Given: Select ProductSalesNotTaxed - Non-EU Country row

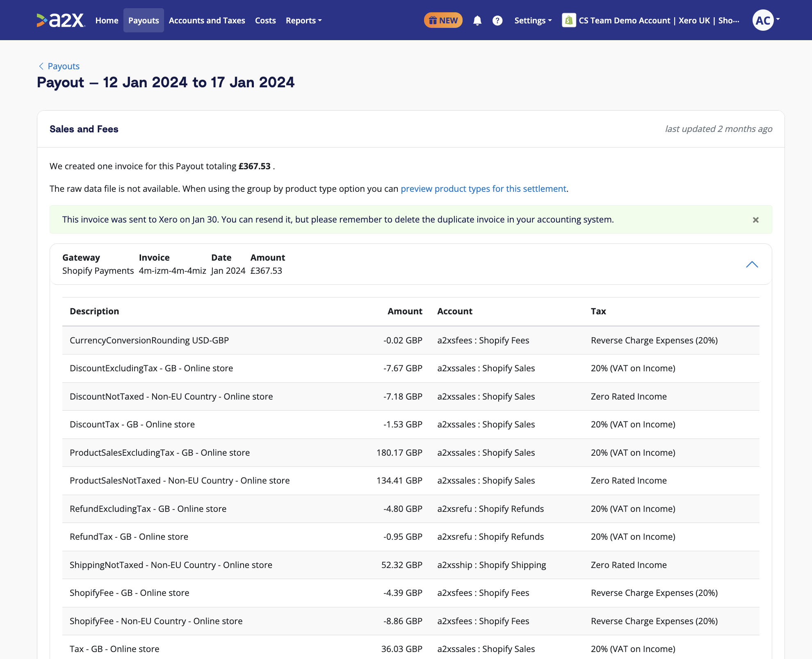Looking at the screenshot, I should point(411,481).
